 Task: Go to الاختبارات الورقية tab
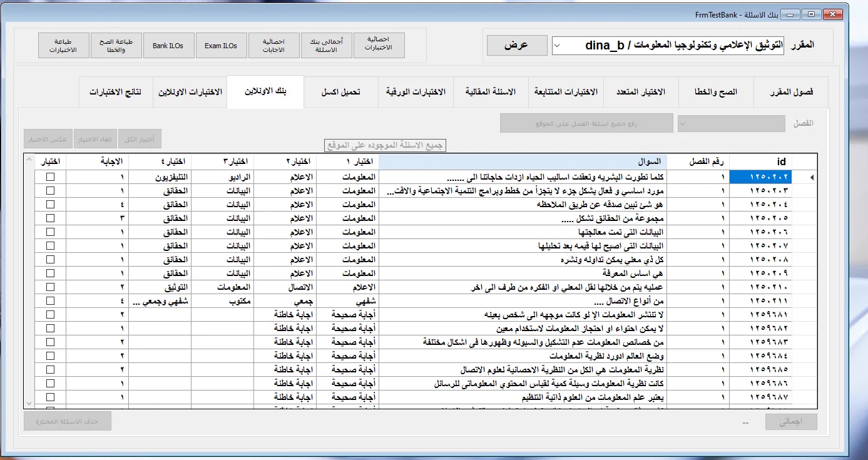coord(416,92)
